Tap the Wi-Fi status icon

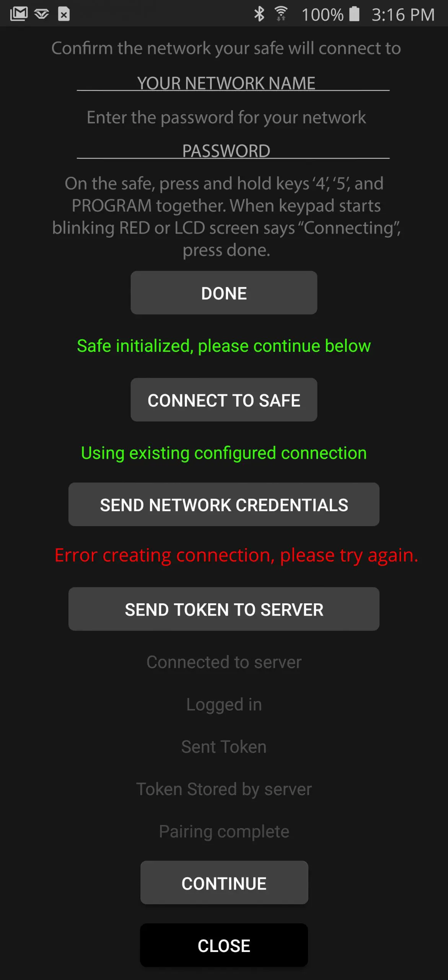(281, 14)
